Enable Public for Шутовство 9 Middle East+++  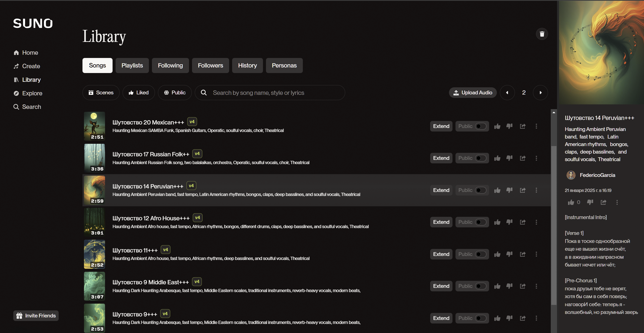tap(481, 286)
